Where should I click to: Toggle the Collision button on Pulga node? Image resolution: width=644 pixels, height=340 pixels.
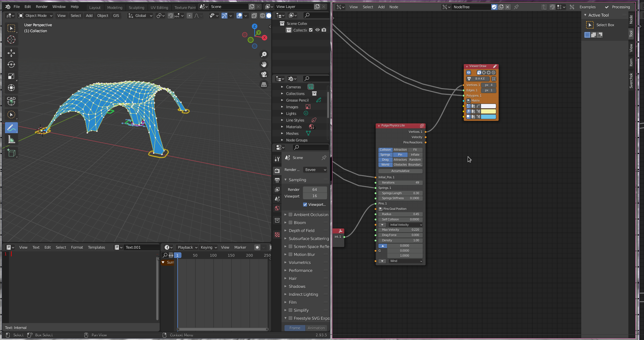point(385,150)
